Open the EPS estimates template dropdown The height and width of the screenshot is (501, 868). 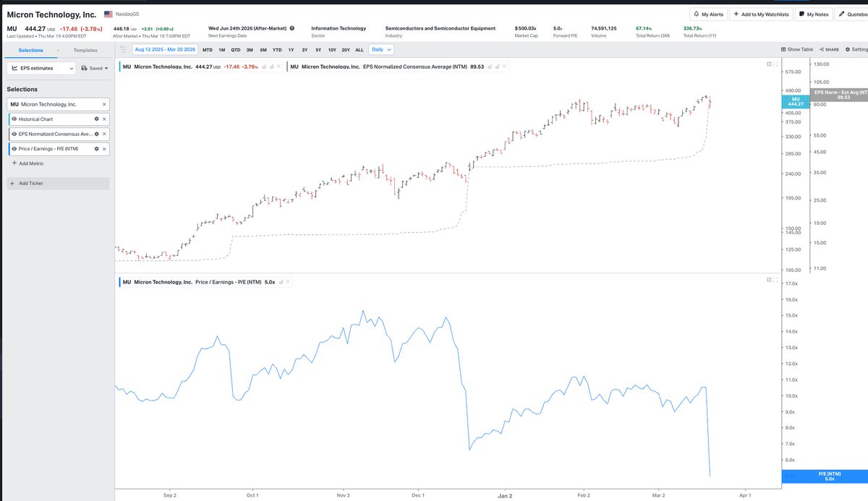[x=41, y=68]
